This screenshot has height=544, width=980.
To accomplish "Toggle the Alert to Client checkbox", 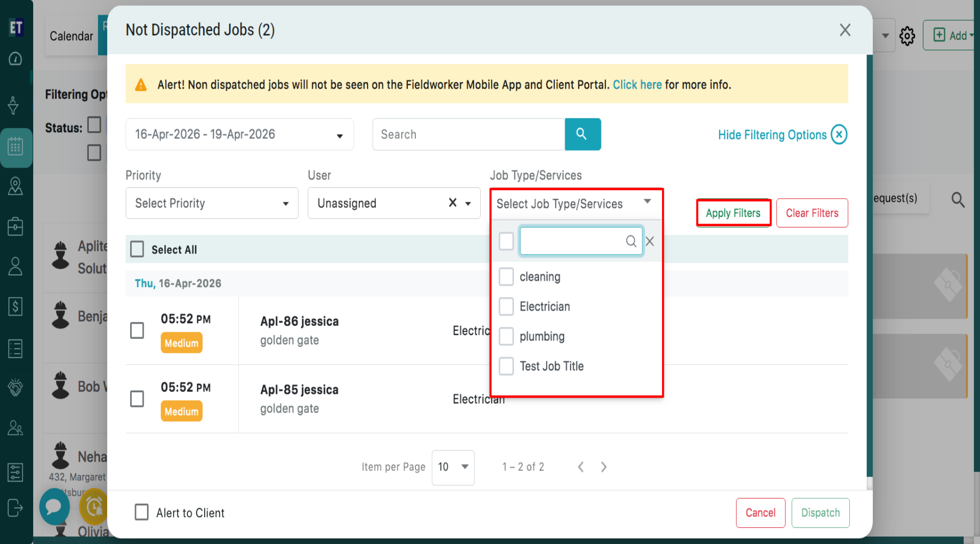I will [142, 512].
